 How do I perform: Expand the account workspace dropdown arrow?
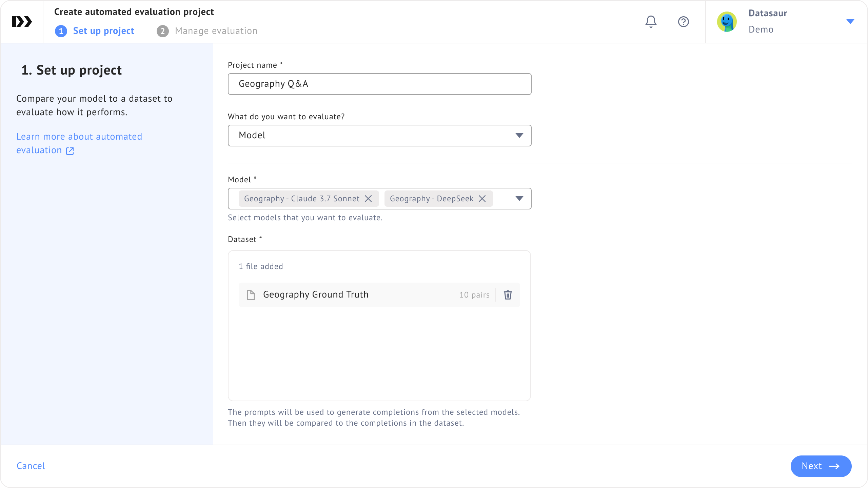tap(850, 22)
